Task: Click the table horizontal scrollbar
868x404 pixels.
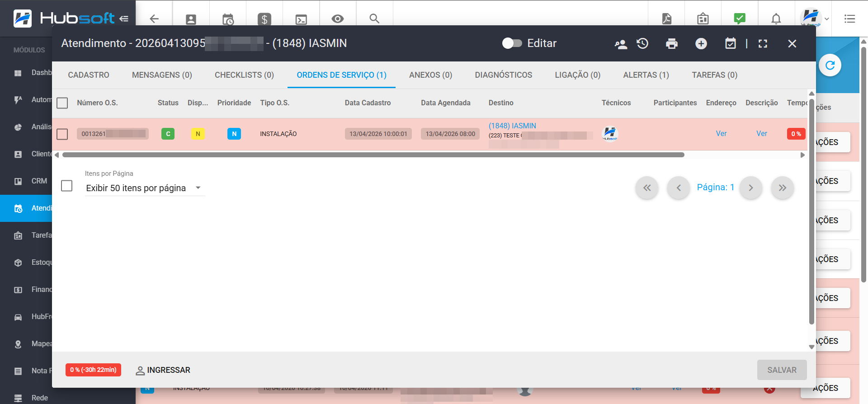Action: point(373,155)
